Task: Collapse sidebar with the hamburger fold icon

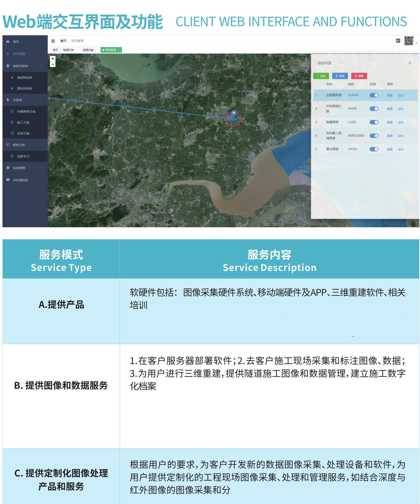Action: point(53,41)
